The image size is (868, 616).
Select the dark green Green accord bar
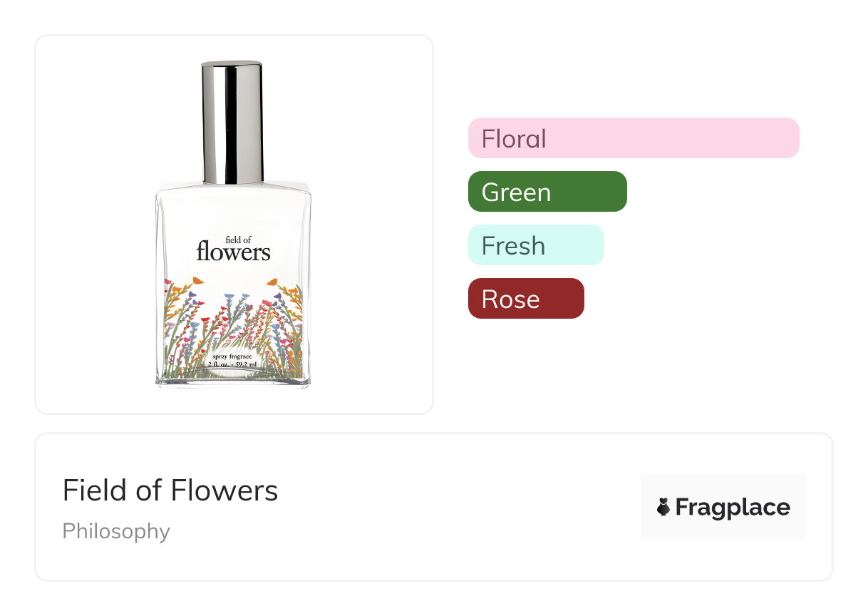pos(547,192)
